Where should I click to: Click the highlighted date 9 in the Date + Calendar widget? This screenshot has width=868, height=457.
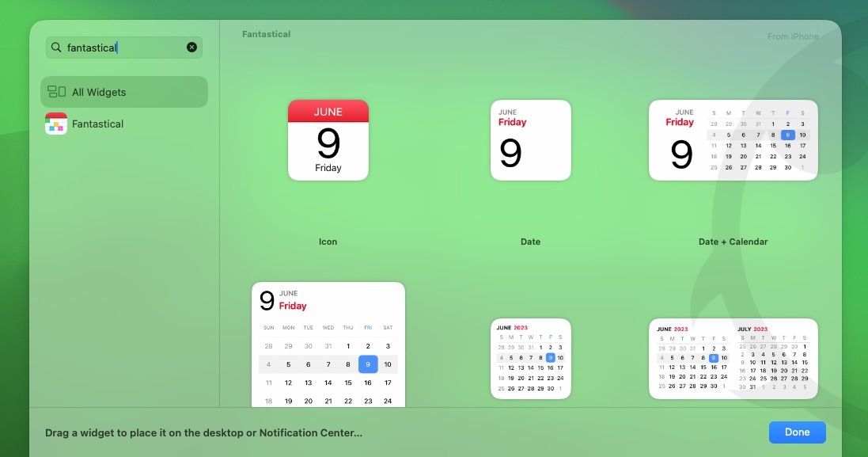tap(787, 135)
